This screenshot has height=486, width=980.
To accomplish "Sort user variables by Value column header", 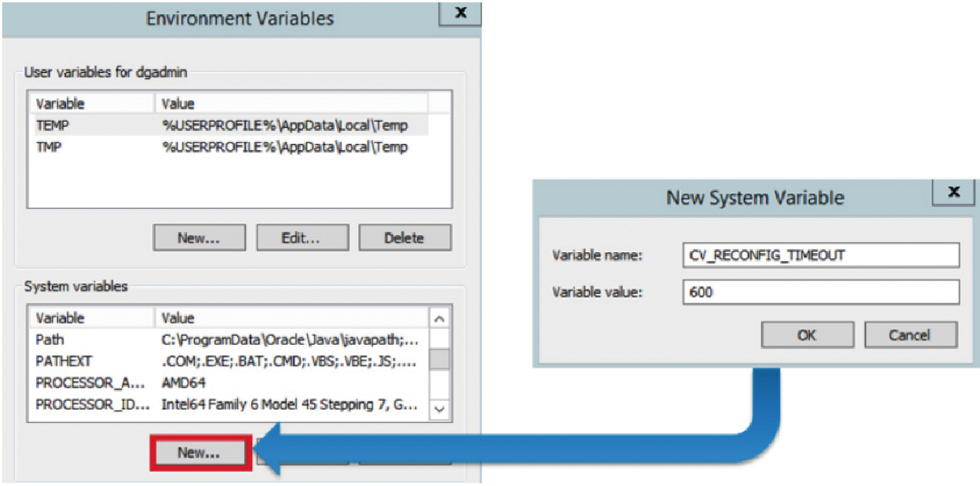I will click(292, 104).
